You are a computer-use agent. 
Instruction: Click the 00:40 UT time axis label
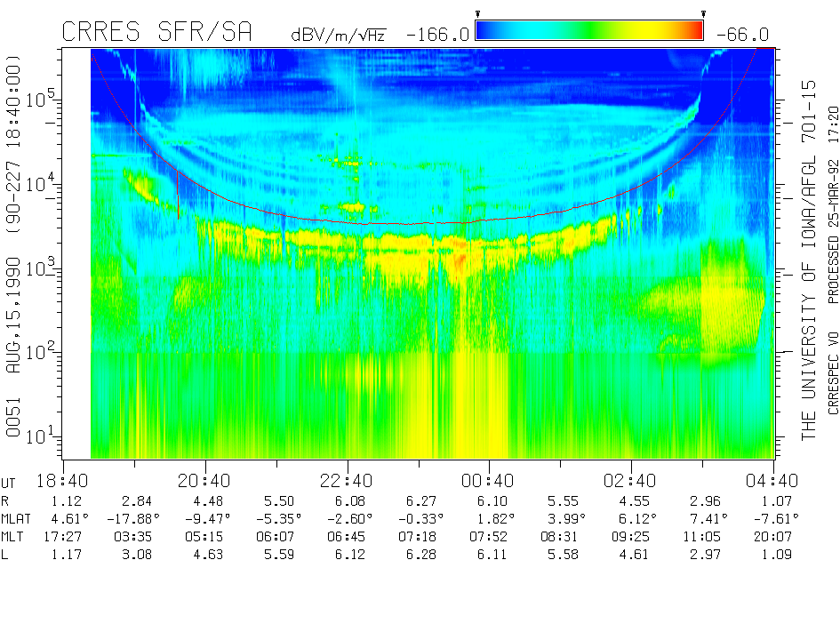coord(489,480)
